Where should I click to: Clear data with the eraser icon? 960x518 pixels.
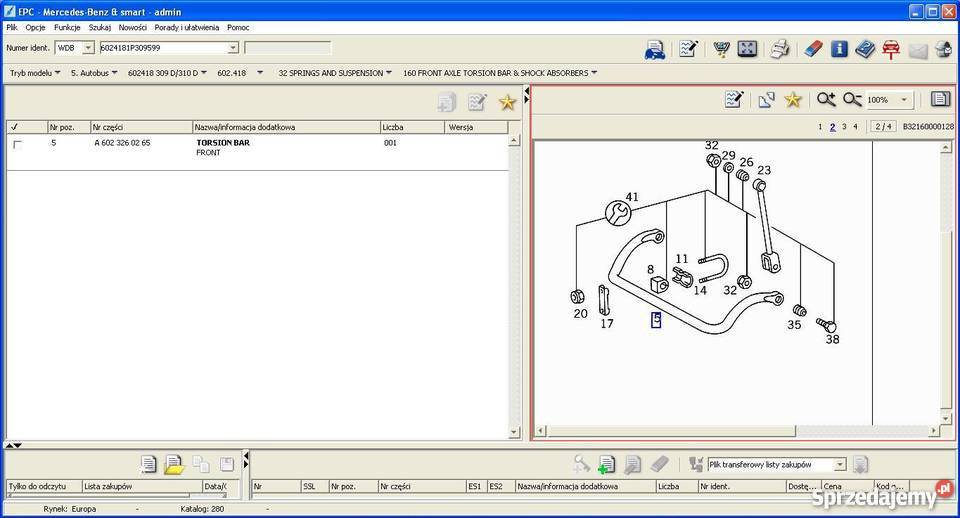(x=813, y=49)
